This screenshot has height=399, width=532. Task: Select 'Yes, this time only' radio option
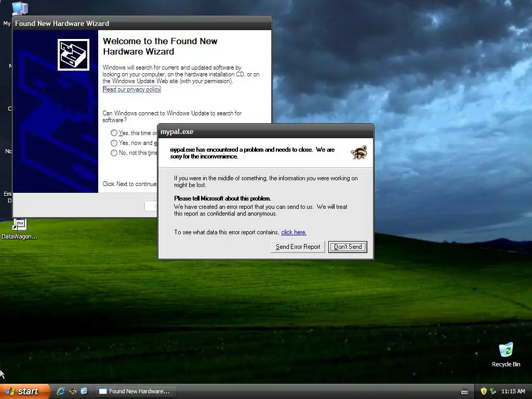point(114,133)
